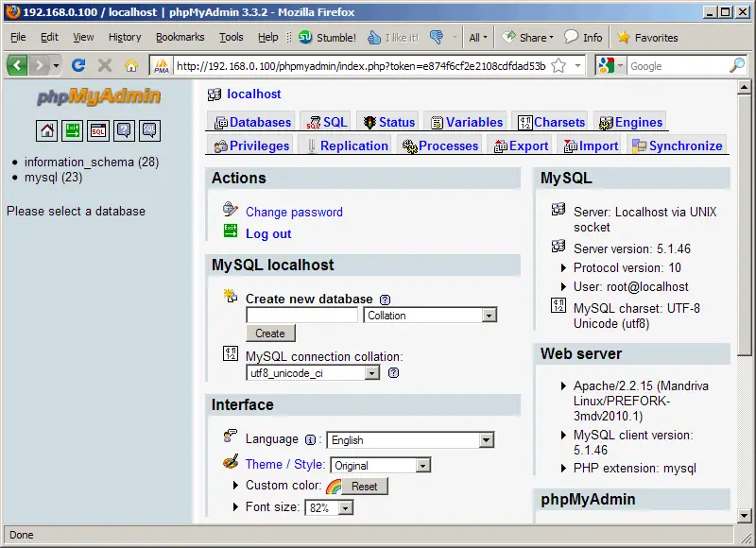The image size is (756, 548).
Task: Click the Stop loading X icon
Action: [x=105, y=65]
